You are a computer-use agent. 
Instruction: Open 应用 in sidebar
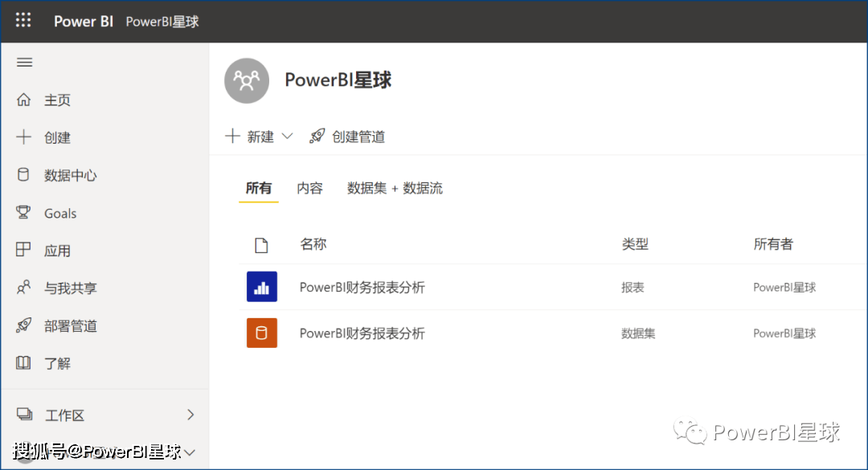57,251
